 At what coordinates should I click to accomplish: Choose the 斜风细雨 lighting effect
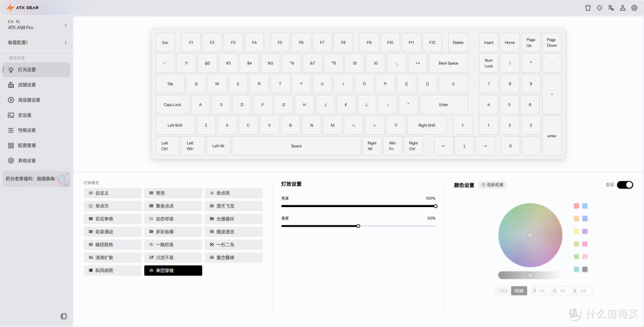[113, 271]
